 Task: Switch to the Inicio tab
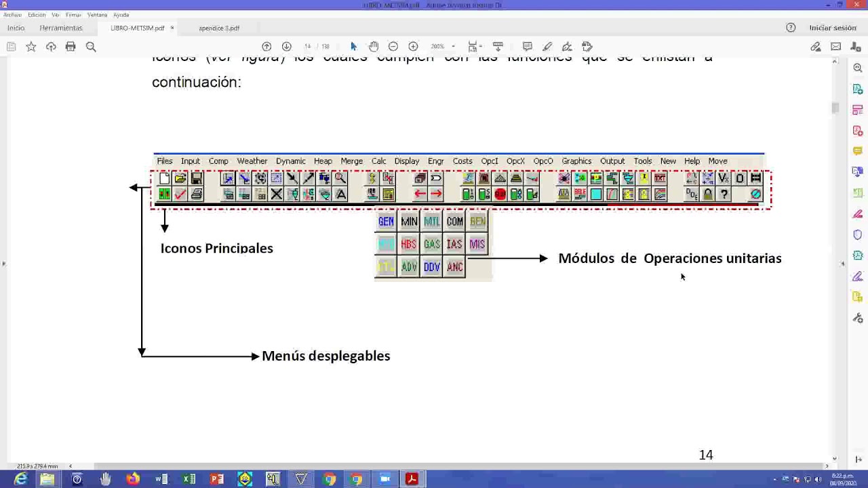(16, 28)
